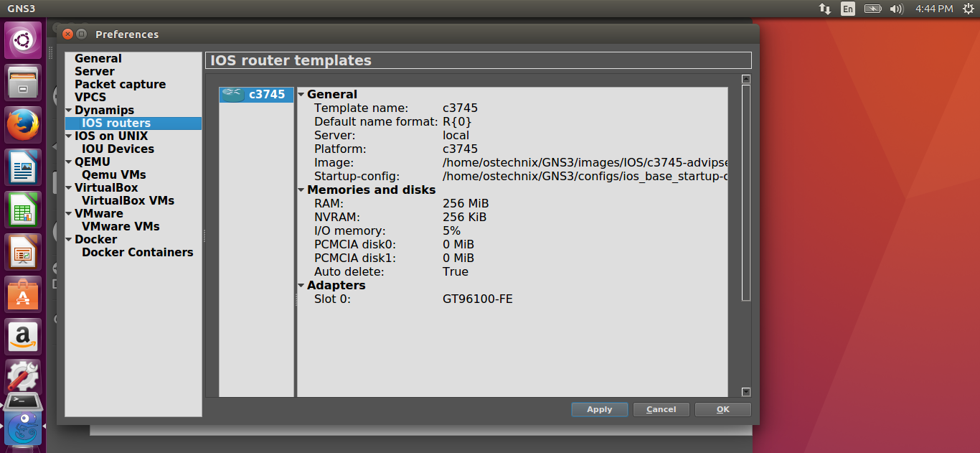Confirm preferences with the OK button
Screen dimensions: 980x453
pos(722,409)
